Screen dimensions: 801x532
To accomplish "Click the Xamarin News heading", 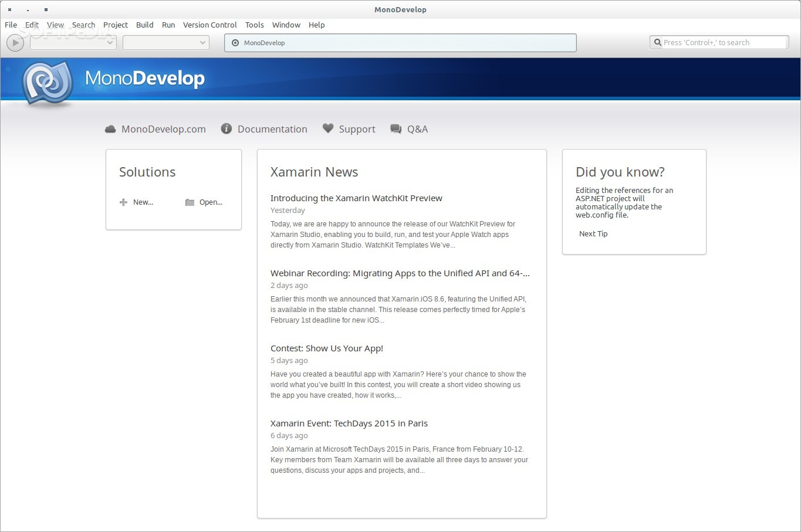I will click(x=314, y=172).
